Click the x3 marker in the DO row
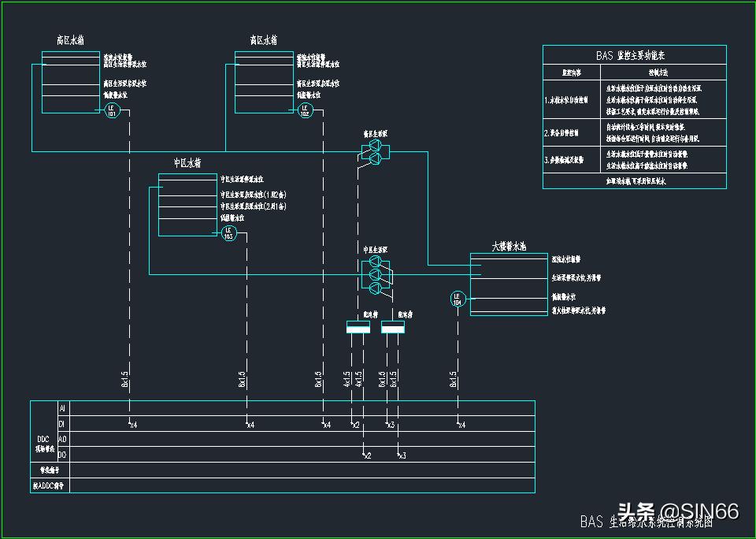 click(402, 455)
